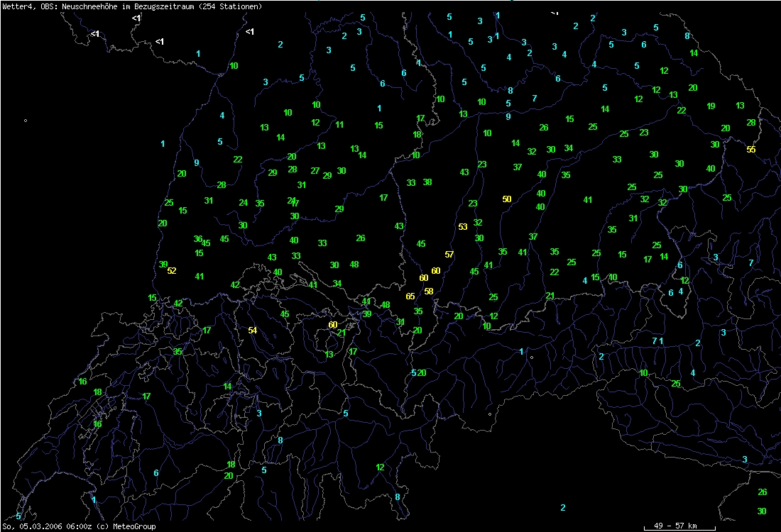Click the yellow 57 snow depth label
Viewport: 781px width, 532px height.
tap(449, 254)
